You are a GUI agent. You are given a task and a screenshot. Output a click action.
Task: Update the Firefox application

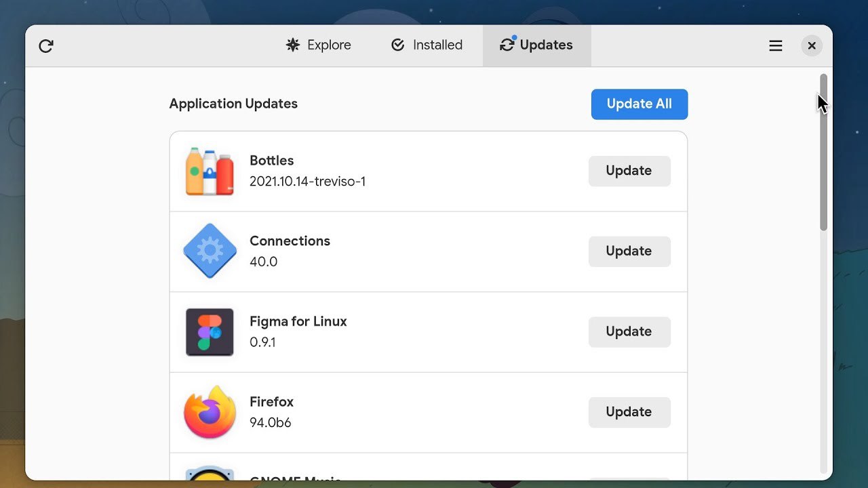point(629,412)
